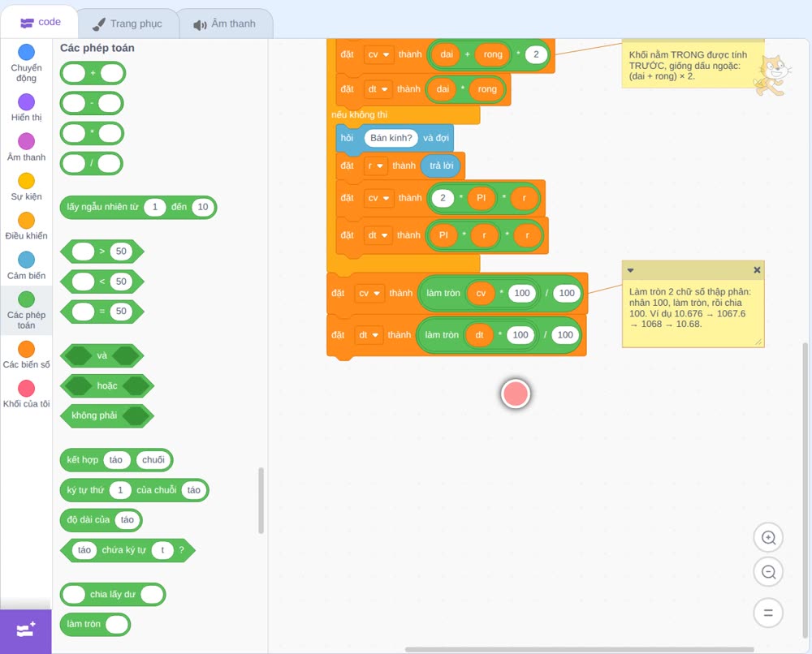Click the 10 field in lấy ngẫu nhiên block

click(202, 207)
